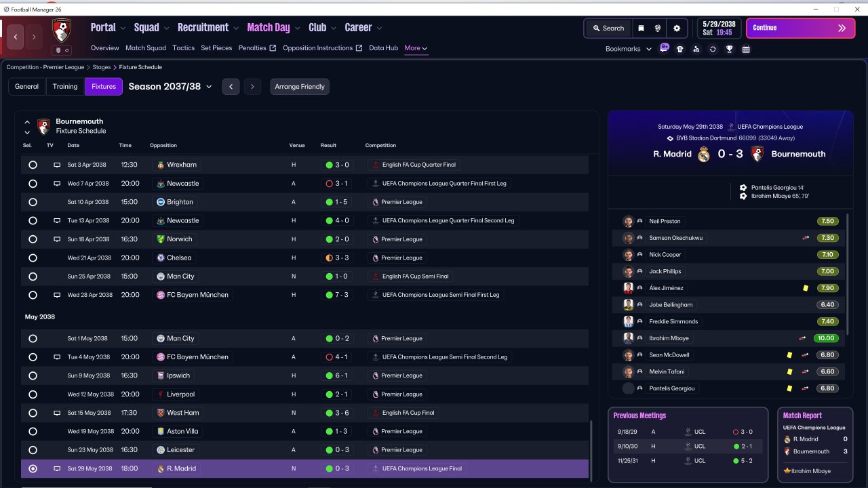Click the date and time display 5/29/2038
The width and height of the screenshot is (868, 488).
pyautogui.click(x=719, y=28)
